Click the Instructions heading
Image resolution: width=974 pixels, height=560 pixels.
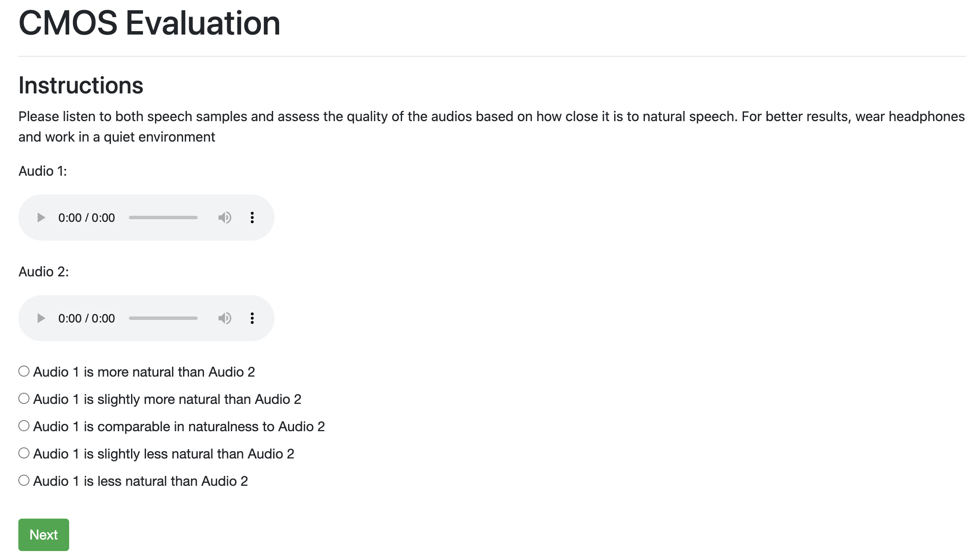(81, 85)
